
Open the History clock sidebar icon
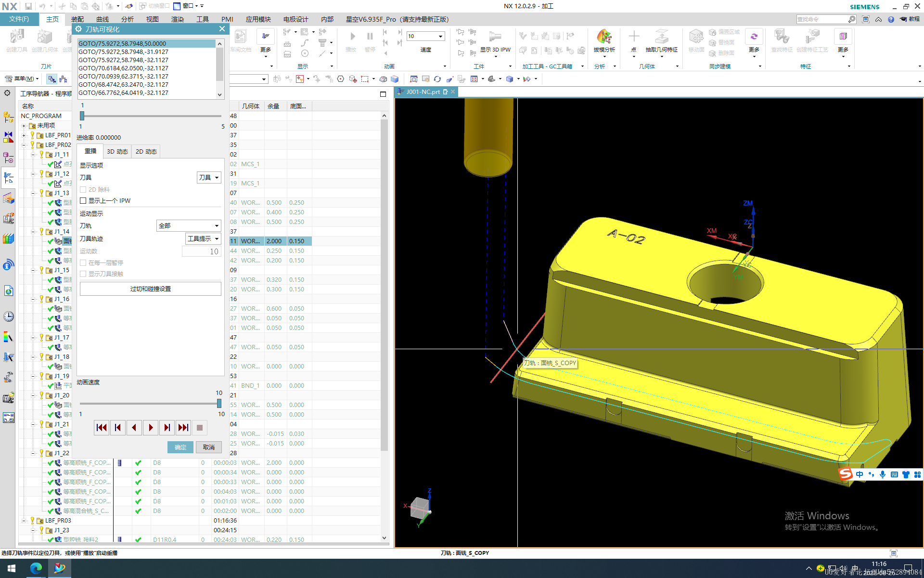coord(9,316)
